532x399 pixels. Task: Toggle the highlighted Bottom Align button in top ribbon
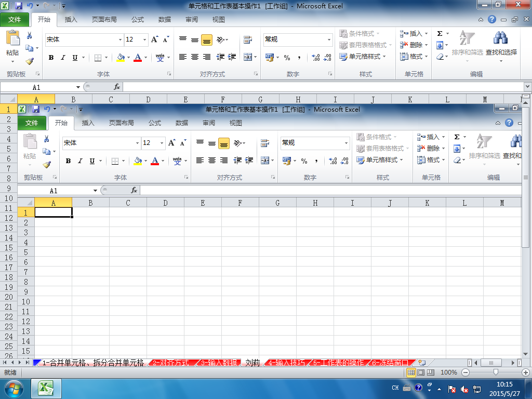(207, 40)
